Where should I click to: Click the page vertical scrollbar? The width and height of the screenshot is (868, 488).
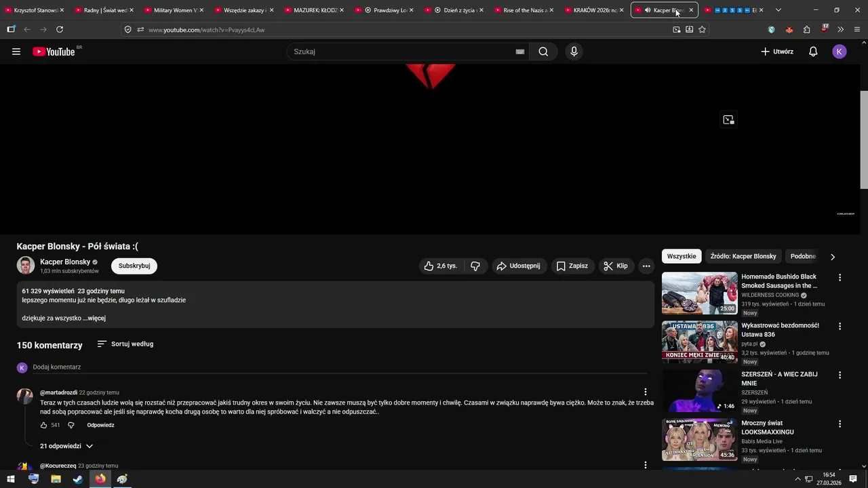click(863, 139)
